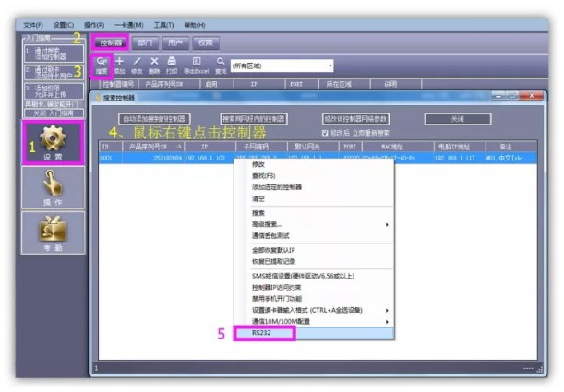This screenshot has width=564, height=392.
Task: Open the 考勤 attendance panel in sidebar
Action: (54, 234)
